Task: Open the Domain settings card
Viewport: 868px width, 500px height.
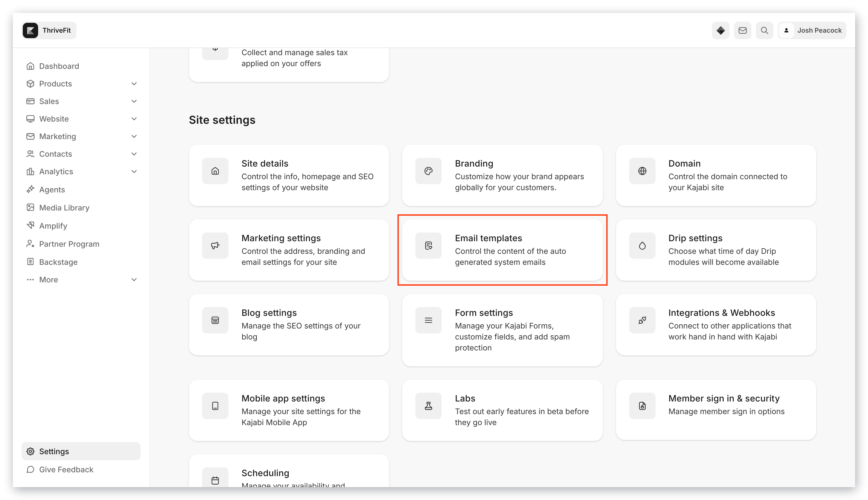Action: click(x=716, y=175)
